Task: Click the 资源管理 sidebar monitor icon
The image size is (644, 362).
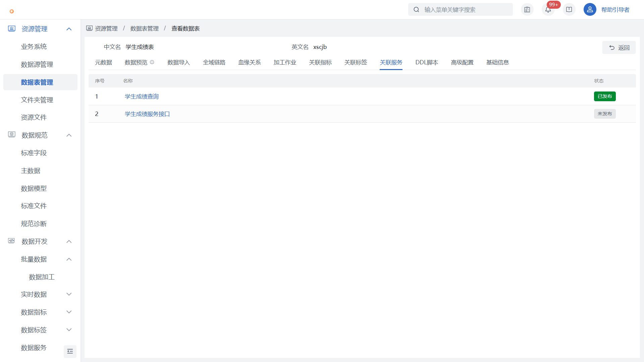Action: pyautogui.click(x=12, y=28)
